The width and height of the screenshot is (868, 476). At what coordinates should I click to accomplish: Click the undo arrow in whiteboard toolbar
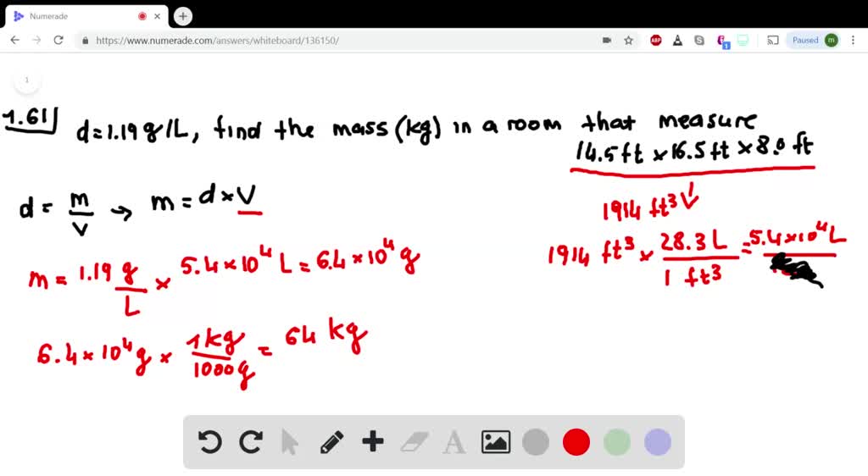(210, 442)
